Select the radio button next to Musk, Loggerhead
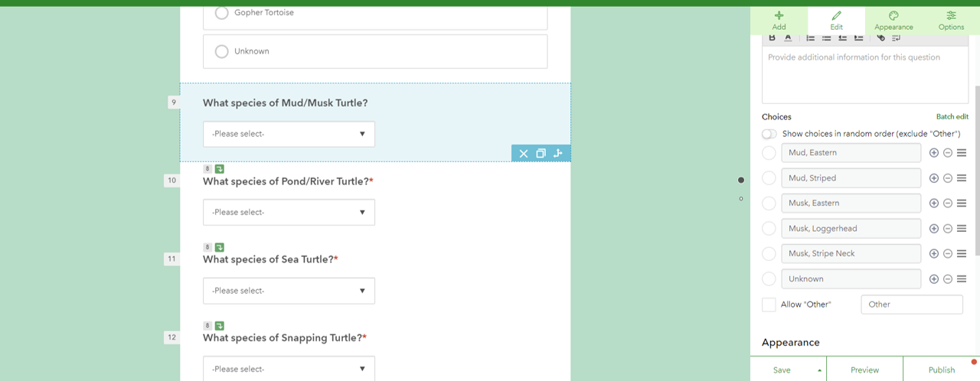 (769, 229)
